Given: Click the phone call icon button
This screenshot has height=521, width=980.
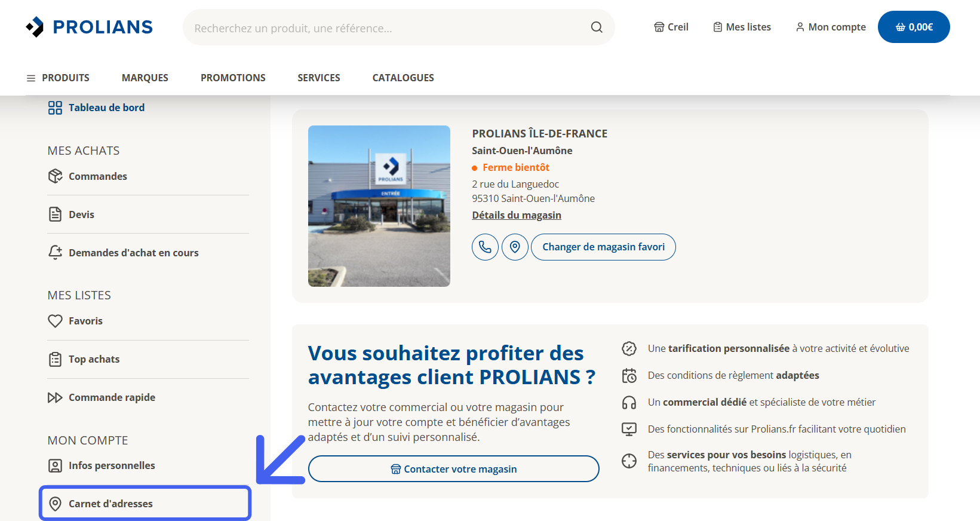Looking at the screenshot, I should [x=485, y=247].
